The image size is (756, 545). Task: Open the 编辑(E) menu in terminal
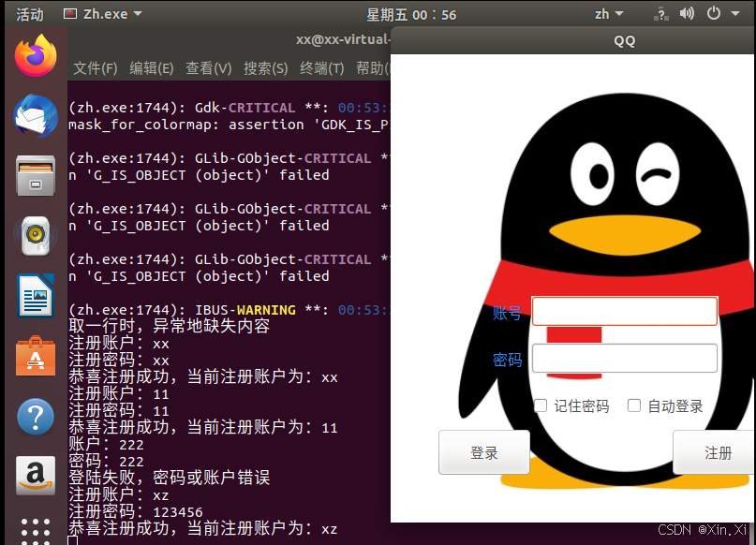(x=152, y=68)
